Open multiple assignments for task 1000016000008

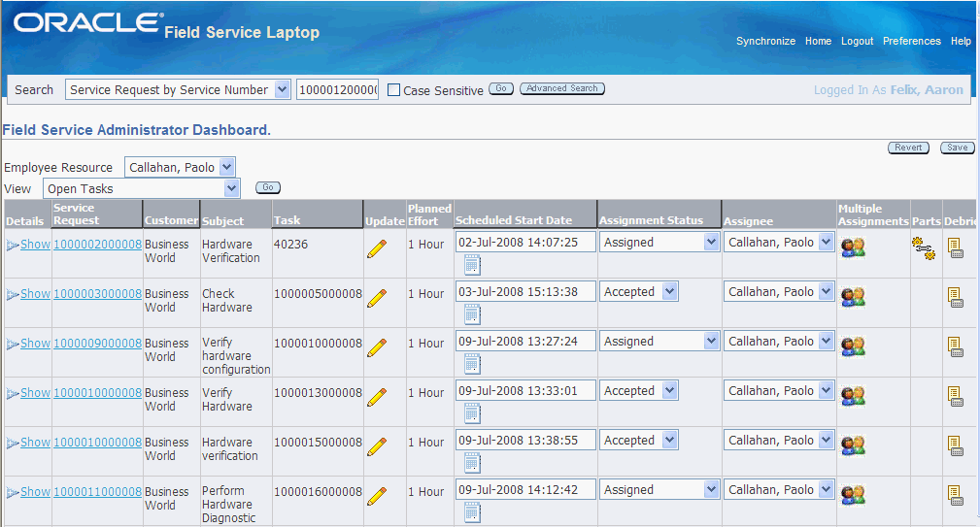[x=853, y=495]
